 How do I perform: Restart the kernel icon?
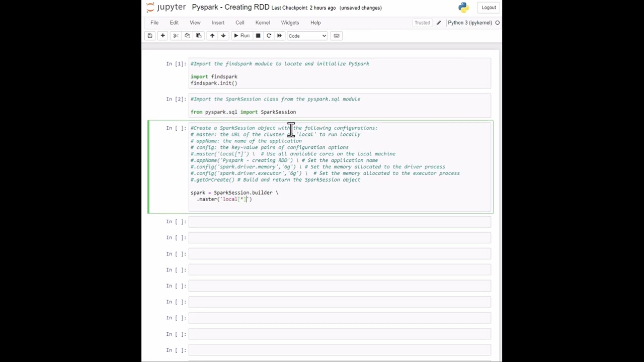point(269,36)
